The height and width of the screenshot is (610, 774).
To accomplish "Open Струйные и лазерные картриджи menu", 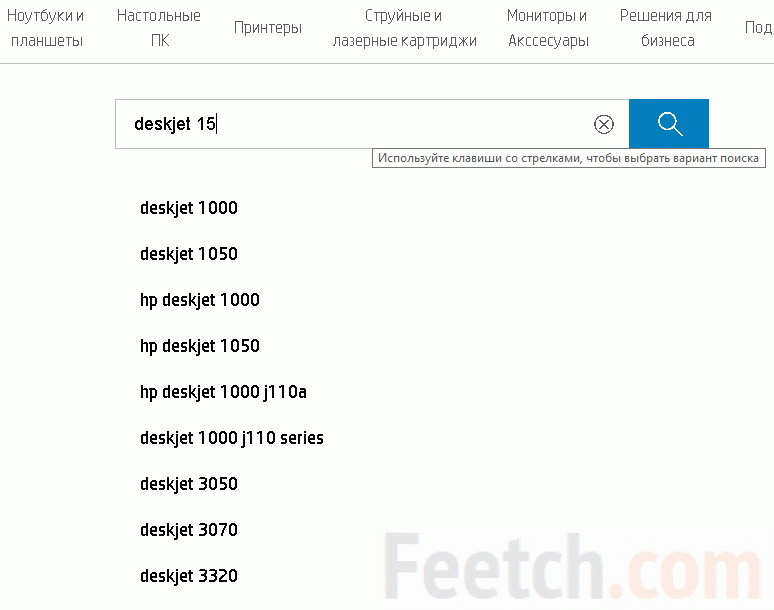I will pyautogui.click(x=404, y=29).
